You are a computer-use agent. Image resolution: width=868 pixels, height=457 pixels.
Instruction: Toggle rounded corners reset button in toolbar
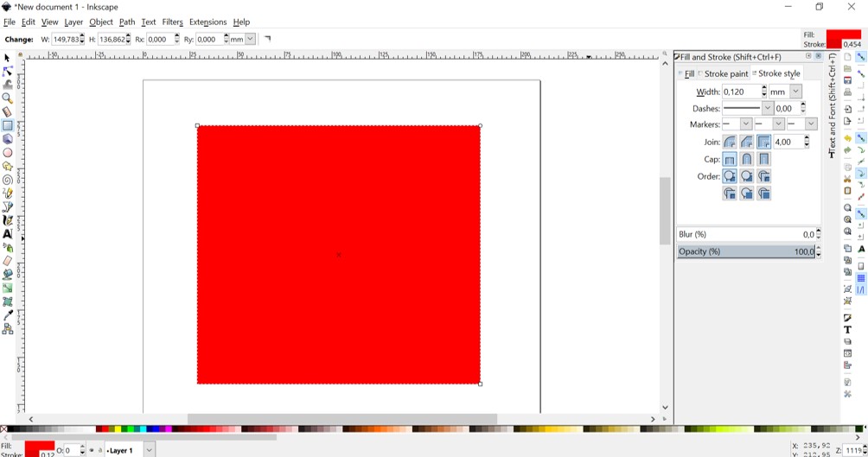click(x=268, y=39)
